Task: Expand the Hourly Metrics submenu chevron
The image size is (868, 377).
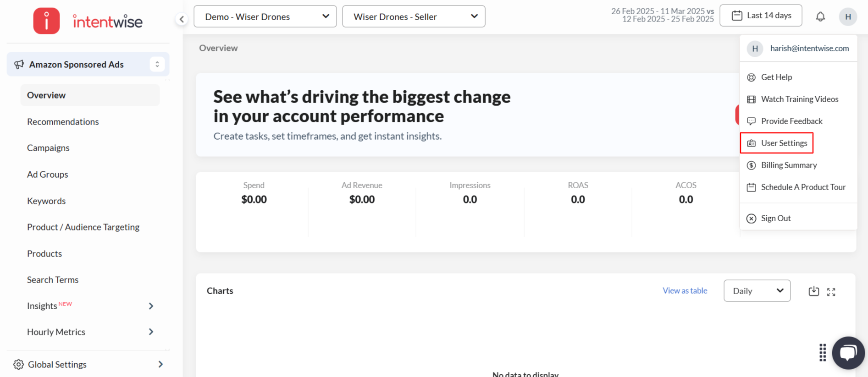Action: 151,332
